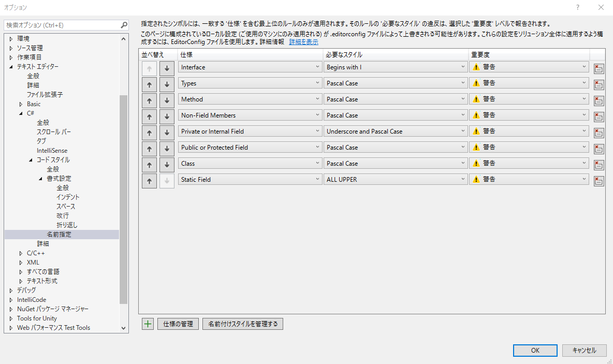Open severity dropdown for Interface rule
The width and height of the screenshot is (613, 364).
click(529, 67)
